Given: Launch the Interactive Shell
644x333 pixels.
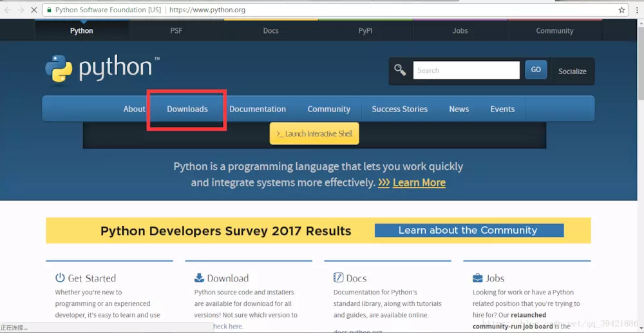Looking at the screenshot, I should pyautogui.click(x=314, y=133).
